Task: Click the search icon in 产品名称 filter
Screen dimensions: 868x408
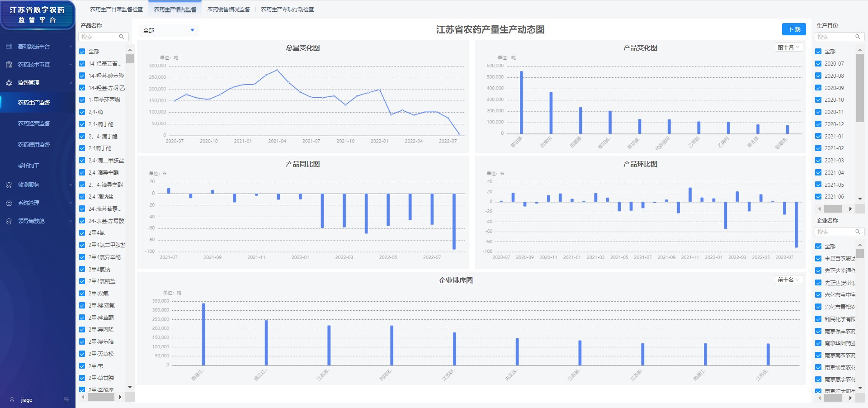Action: click(x=121, y=37)
